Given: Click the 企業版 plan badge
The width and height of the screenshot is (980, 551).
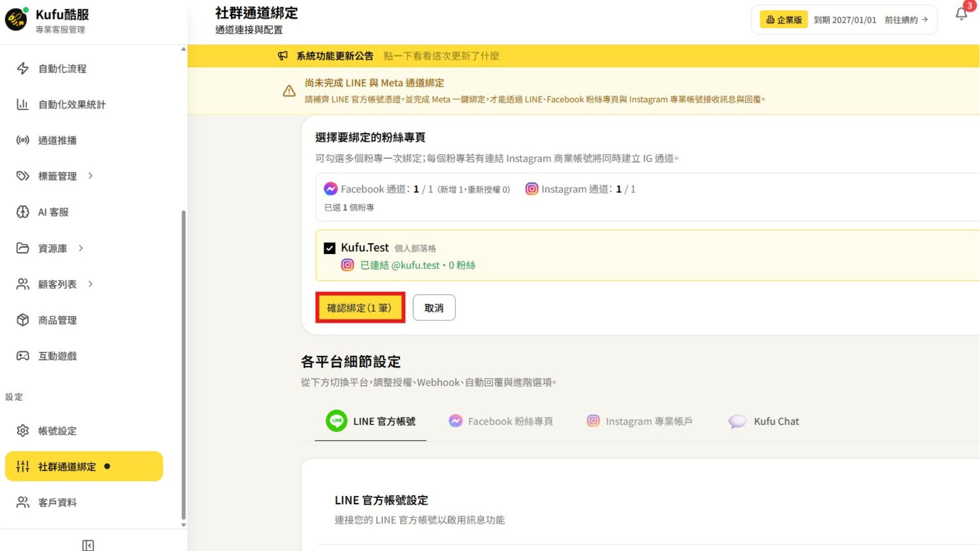Looking at the screenshot, I should point(783,20).
